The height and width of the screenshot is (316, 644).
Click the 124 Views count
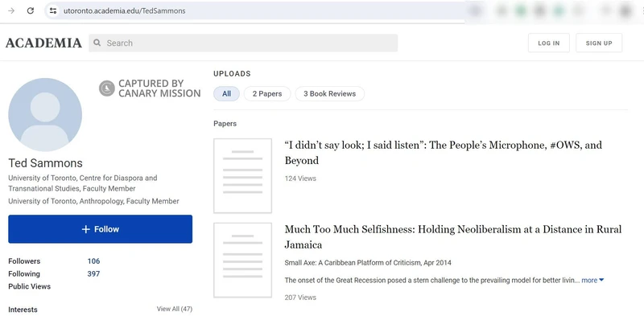(x=300, y=179)
